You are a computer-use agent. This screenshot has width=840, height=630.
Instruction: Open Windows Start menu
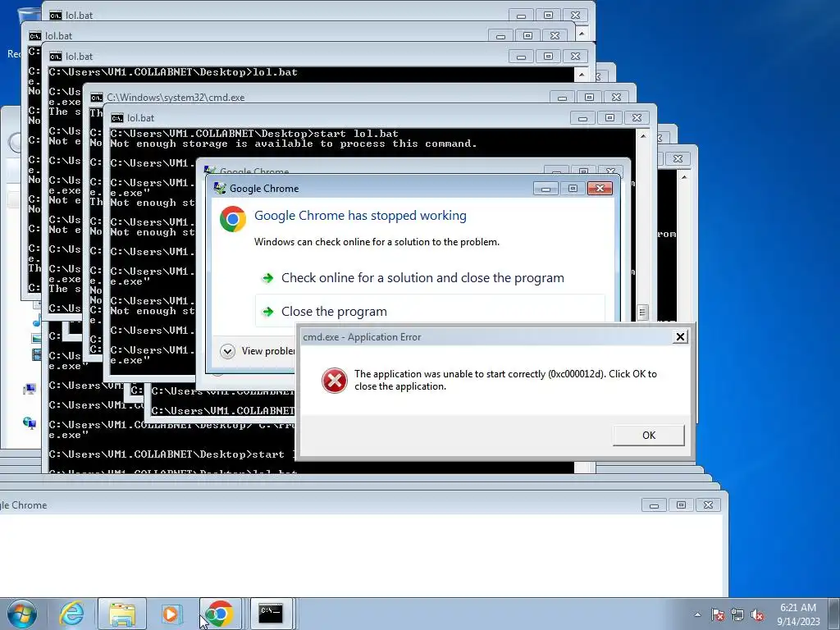coord(21,614)
